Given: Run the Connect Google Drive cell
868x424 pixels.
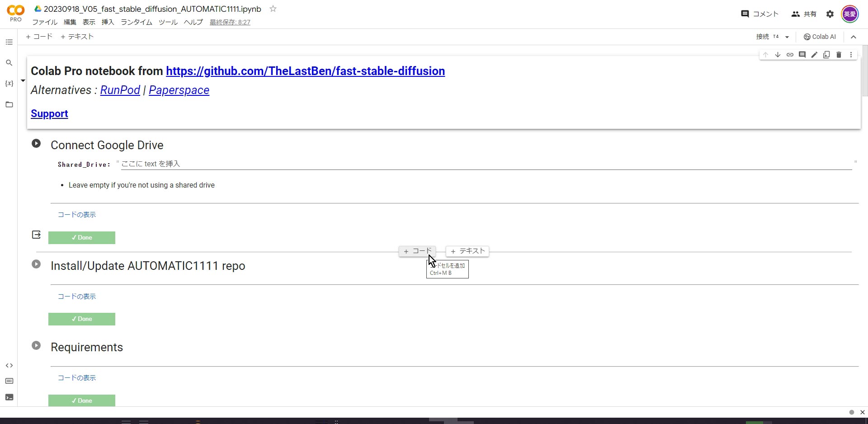Looking at the screenshot, I should (x=36, y=144).
